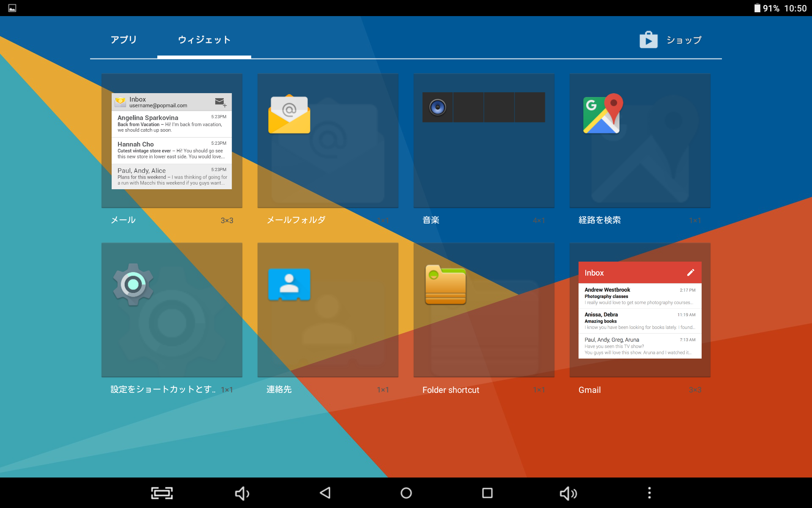Tap the home circle button
The height and width of the screenshot is (508, 812).
[406, 493]
